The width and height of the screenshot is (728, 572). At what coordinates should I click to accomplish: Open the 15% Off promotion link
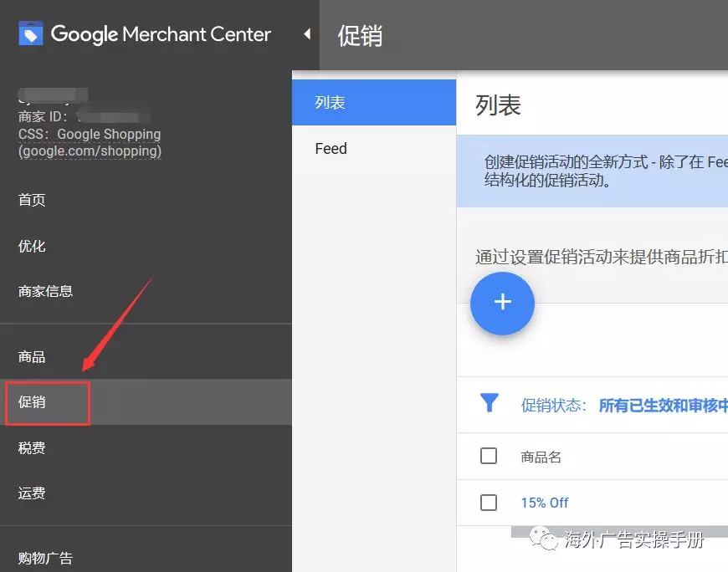tap(545, 503)
